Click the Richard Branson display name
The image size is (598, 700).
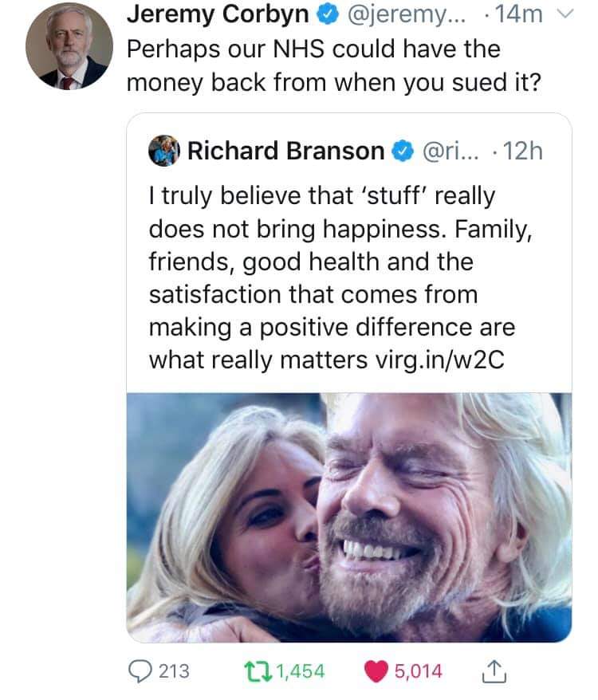(x=288, y=151)
